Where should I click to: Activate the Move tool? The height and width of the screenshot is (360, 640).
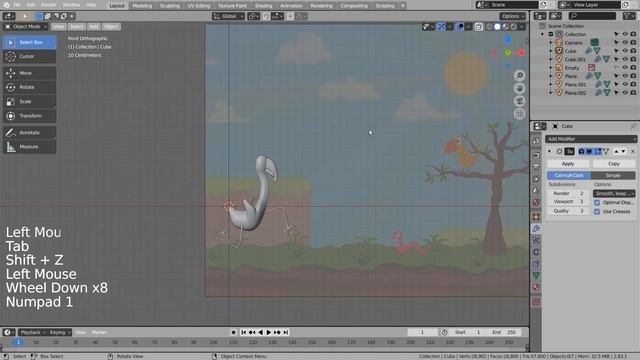point(29,73)
